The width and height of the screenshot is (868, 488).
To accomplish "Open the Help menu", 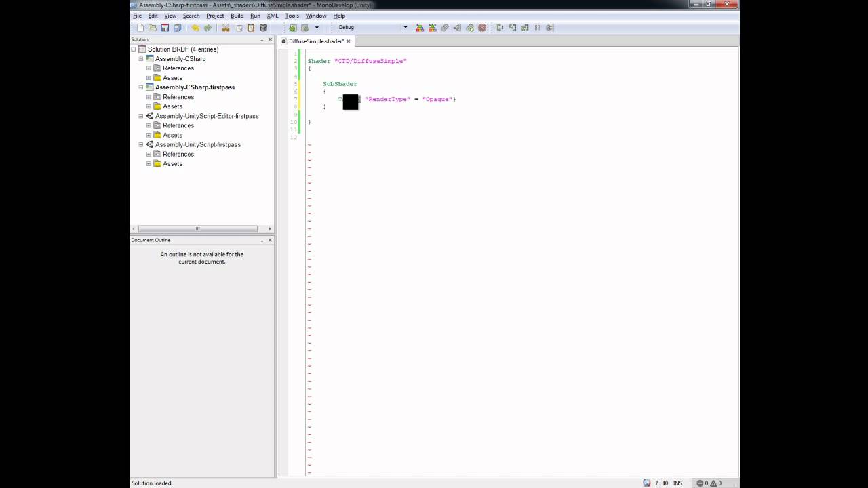I will coord(339,16).
